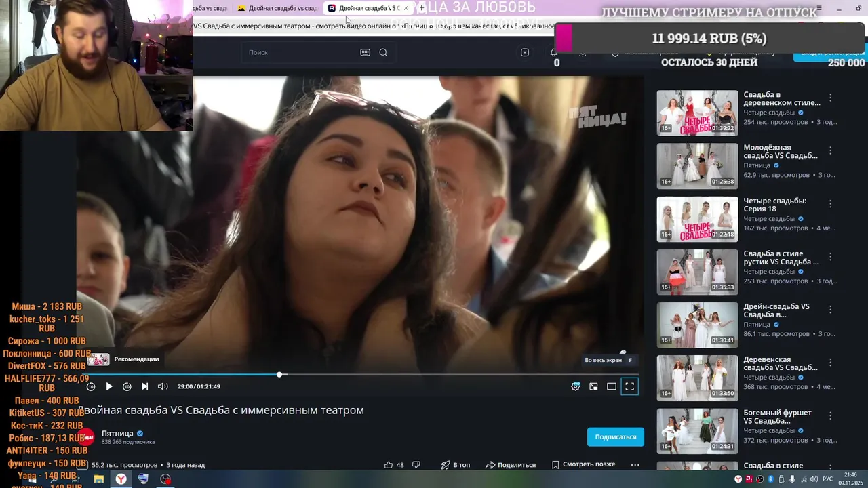Viewport: 868px width, 488px height.
Task: Open menu for 'Богемный фуршет' video
Action: 830,415
